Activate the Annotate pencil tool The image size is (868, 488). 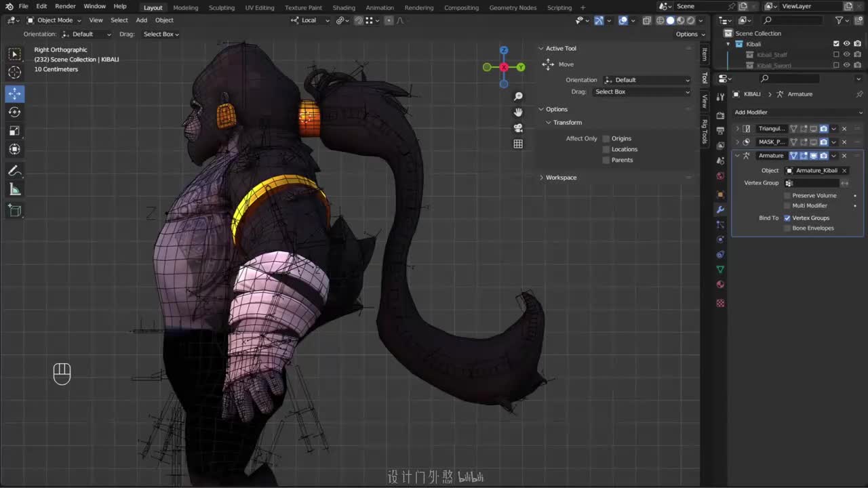click(x=14, y=171)
